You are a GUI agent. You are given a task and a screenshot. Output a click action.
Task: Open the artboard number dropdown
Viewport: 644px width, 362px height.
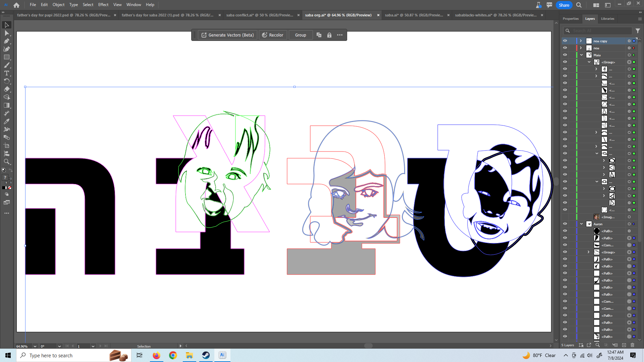(93, 346)
